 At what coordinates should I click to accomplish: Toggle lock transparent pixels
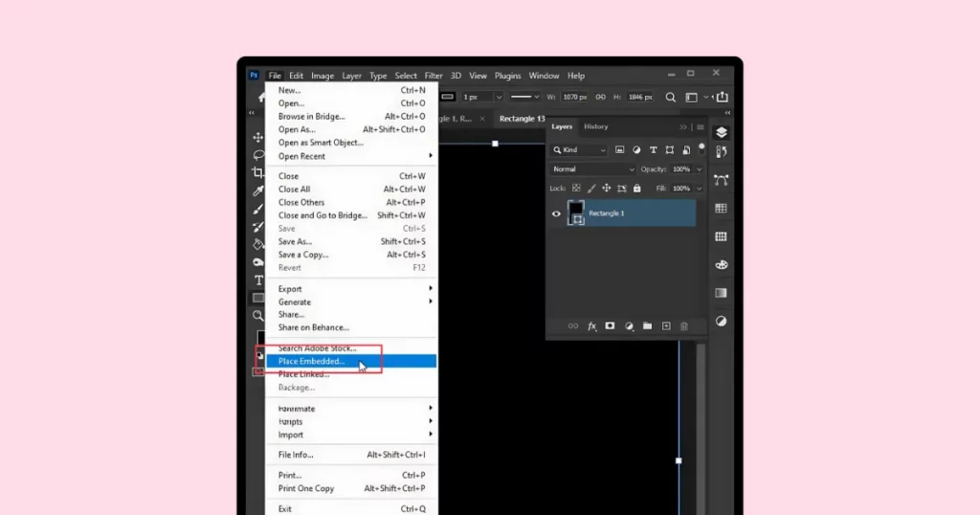(576, 189)
